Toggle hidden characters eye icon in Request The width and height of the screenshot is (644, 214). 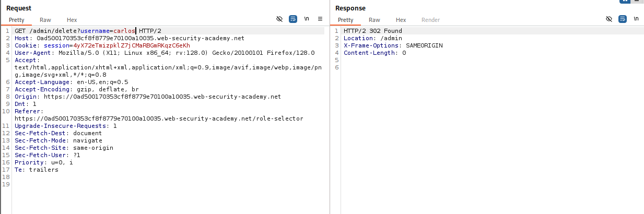click(x=279, y=19)
